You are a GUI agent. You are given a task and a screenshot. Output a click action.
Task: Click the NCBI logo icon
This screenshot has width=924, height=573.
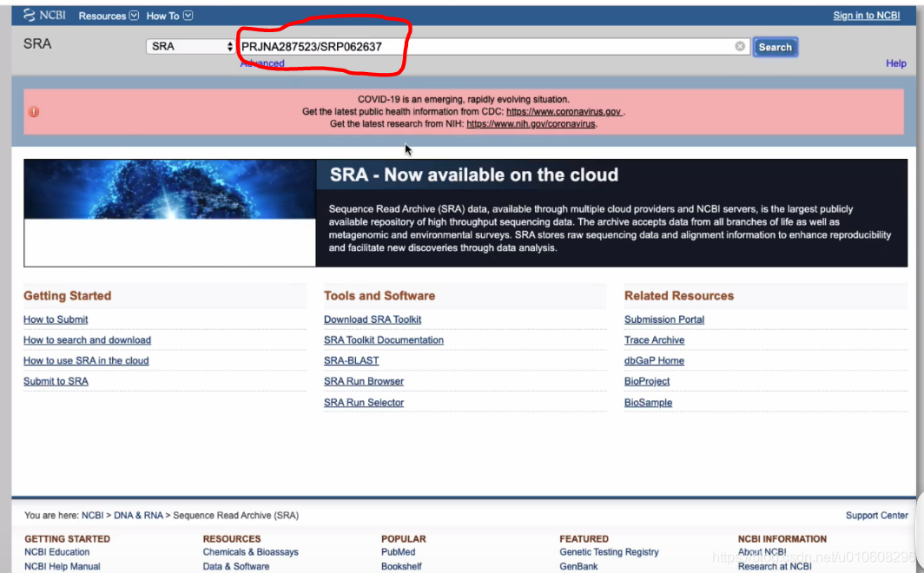pos(44,16)
